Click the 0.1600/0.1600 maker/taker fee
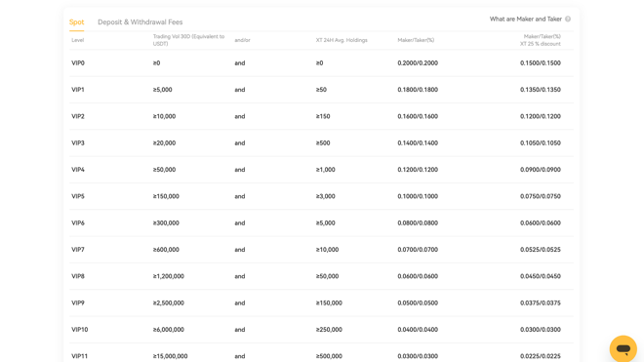This screenshot has width=644, height=362. pos(418,116)
